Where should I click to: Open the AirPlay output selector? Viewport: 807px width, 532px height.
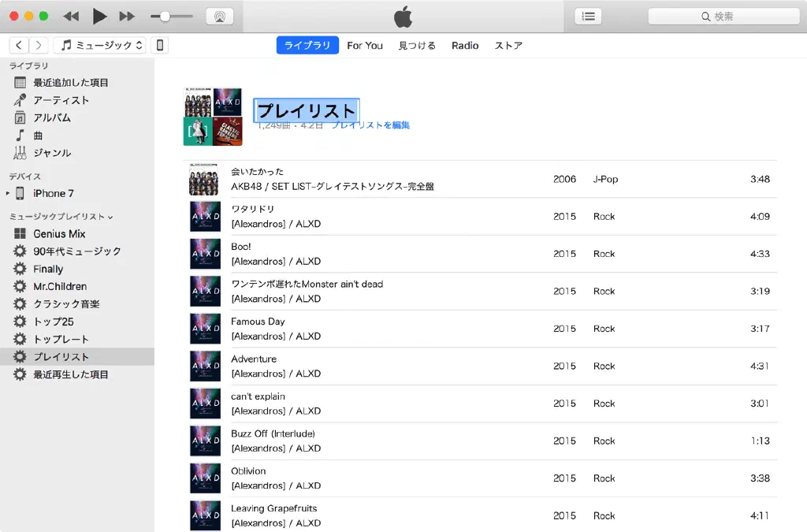219,17
